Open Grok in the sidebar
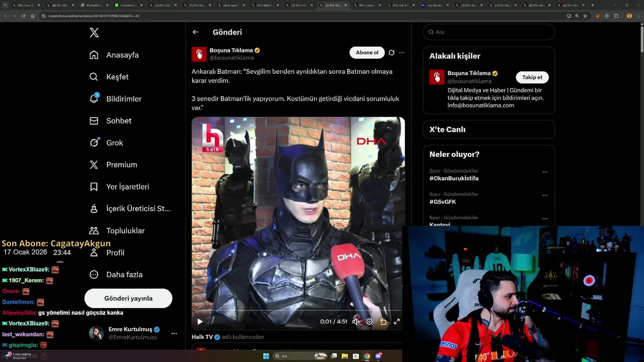The width and height of the screenshot is (644, 362). click(107, 143)
